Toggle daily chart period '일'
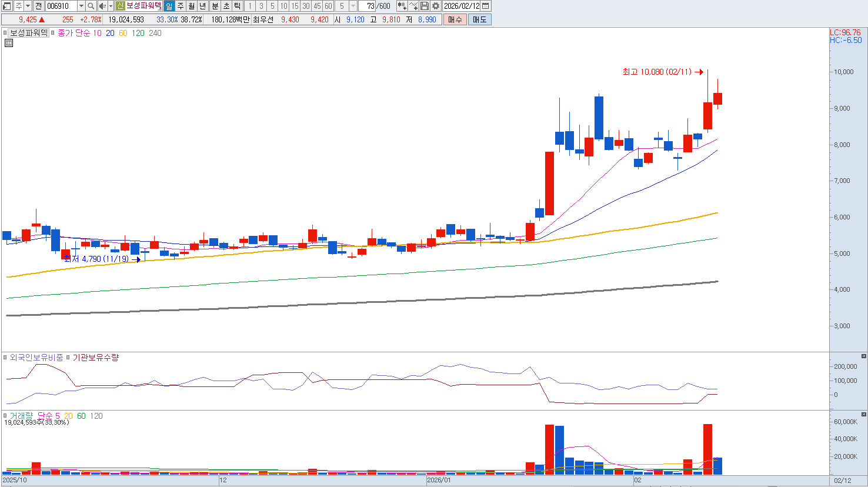Screen dimensions: 868x487 click(169, 6)
